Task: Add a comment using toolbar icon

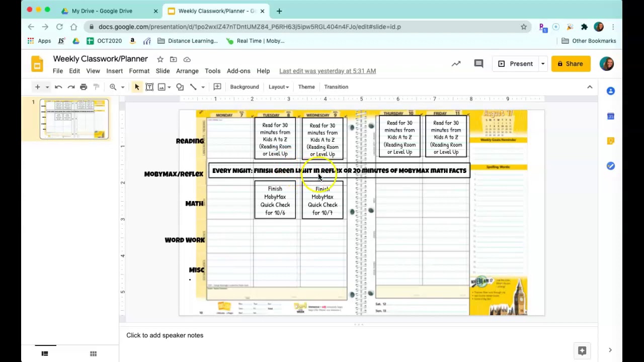Action: [x=217, y=87]
